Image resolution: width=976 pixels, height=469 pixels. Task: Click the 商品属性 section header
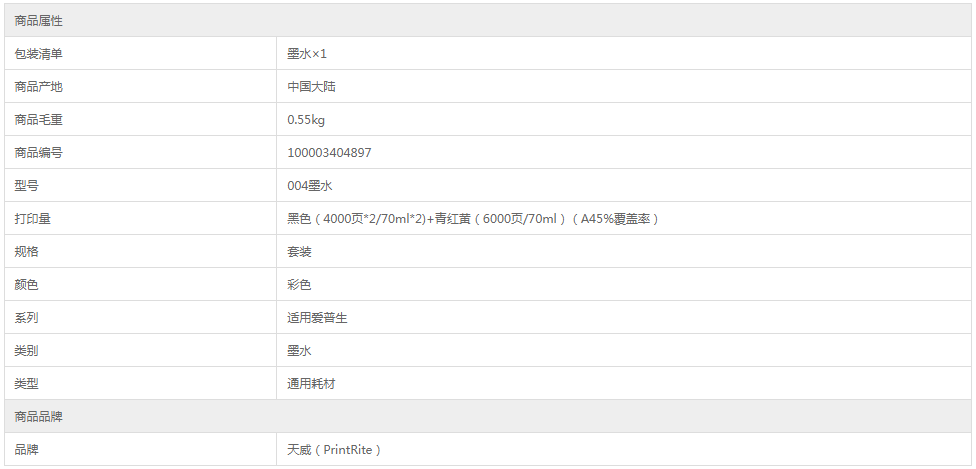click(x=487, y=21)
